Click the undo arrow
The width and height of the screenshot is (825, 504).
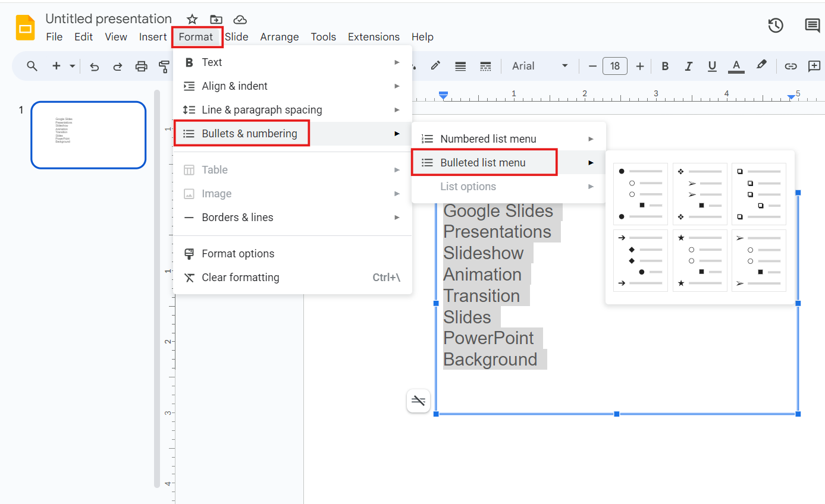[94, 66]
